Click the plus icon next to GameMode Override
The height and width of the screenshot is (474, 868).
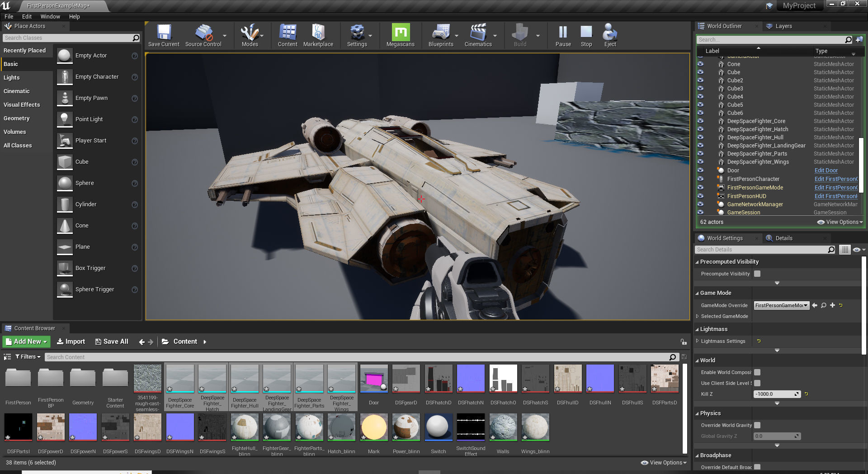(x=832, y=305)
